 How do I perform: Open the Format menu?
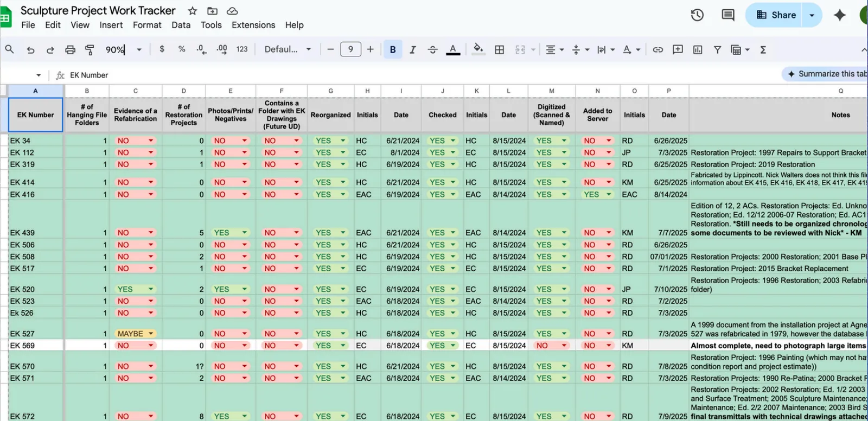click(x=147, y=25)
